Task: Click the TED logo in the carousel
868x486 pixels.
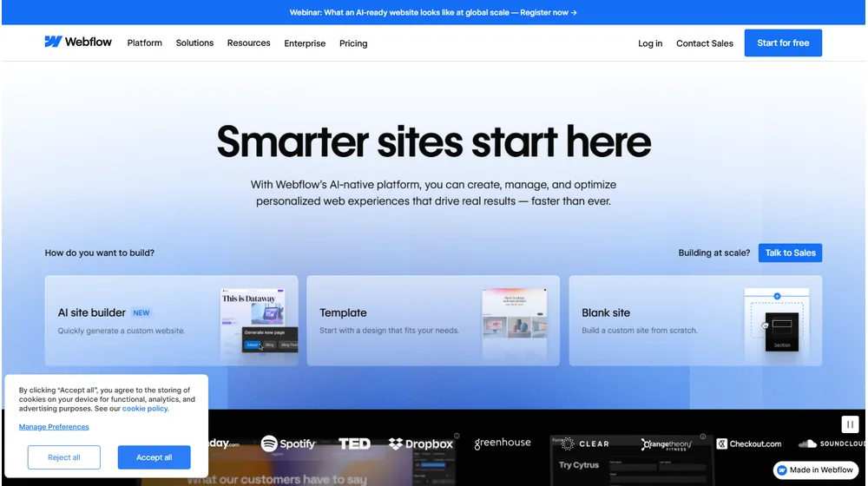Action: pos(354,443)
